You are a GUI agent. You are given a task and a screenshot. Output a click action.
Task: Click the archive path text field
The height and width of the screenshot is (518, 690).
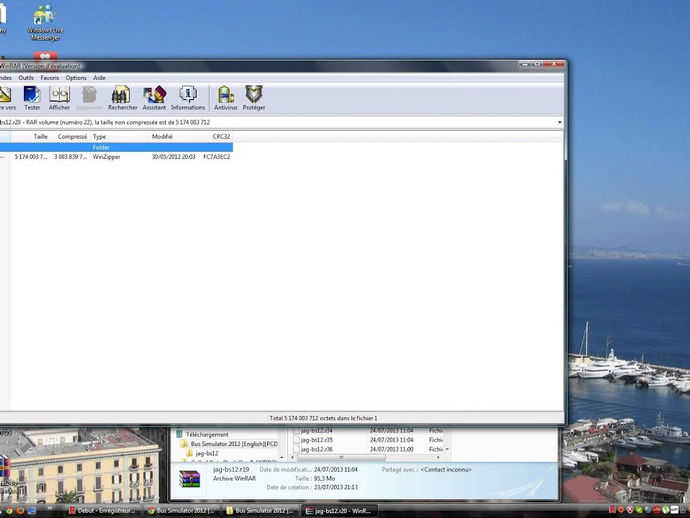278,122
